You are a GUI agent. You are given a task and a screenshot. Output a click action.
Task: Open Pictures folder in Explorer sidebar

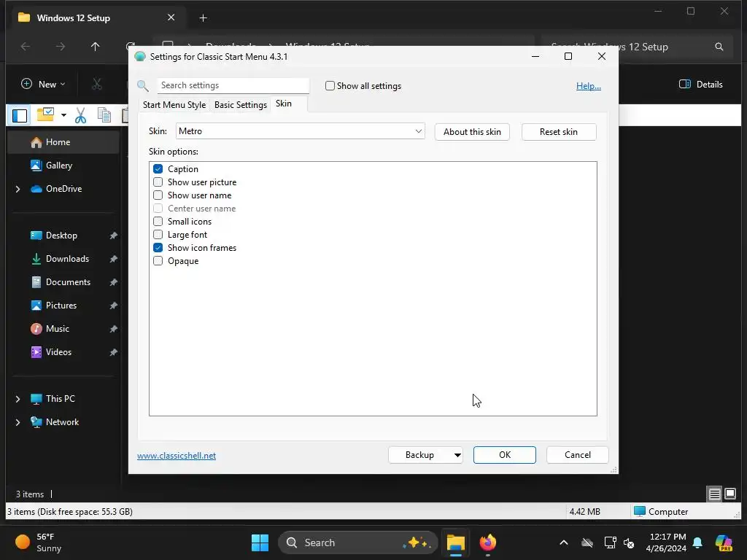pos(63,306)
